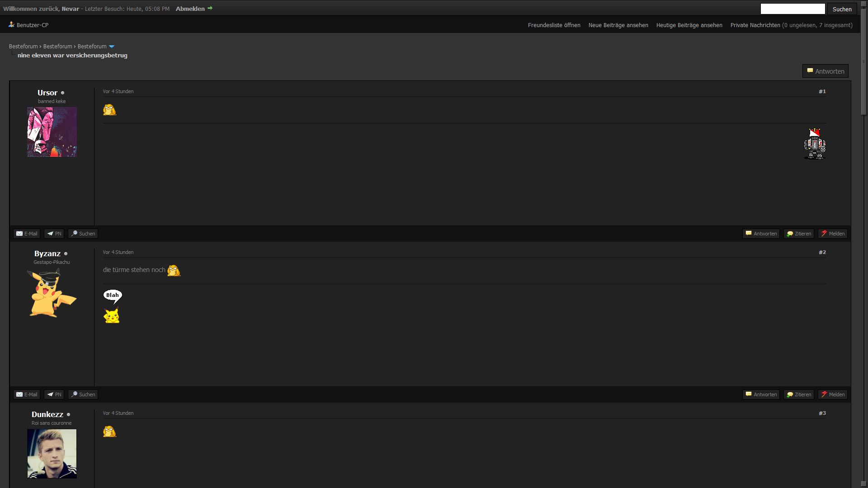
Task: Click the Suchen button in header
Action: 842,9
